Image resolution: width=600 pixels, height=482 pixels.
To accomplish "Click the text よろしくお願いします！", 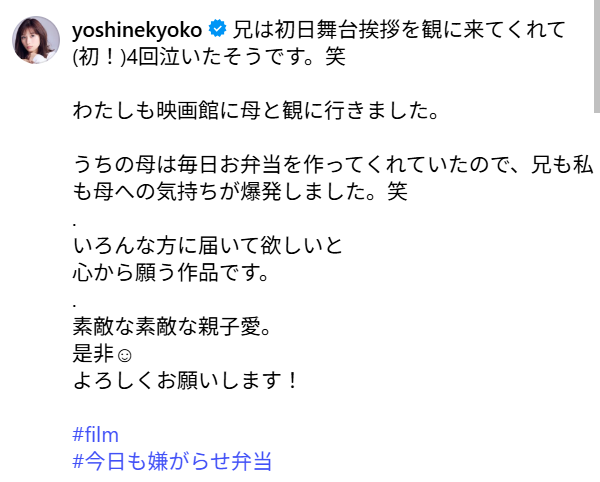I will point(187,381).
